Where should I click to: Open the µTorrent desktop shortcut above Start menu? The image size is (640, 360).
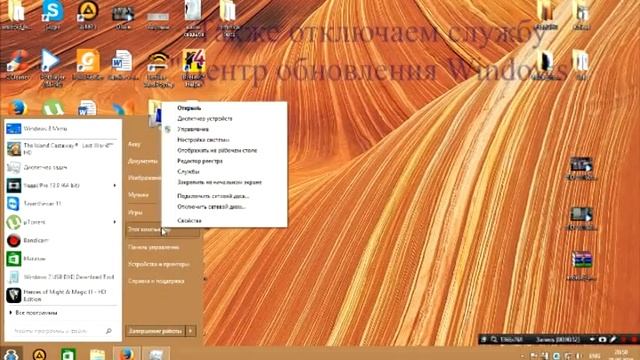[x=53, y=108]
